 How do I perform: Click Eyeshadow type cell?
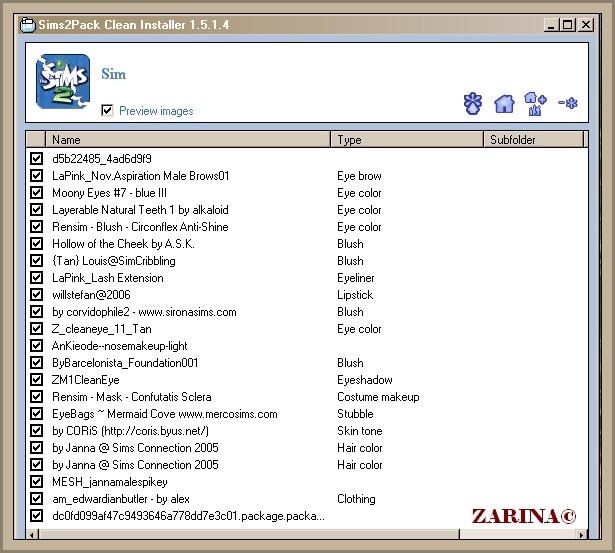coord(365,380)
